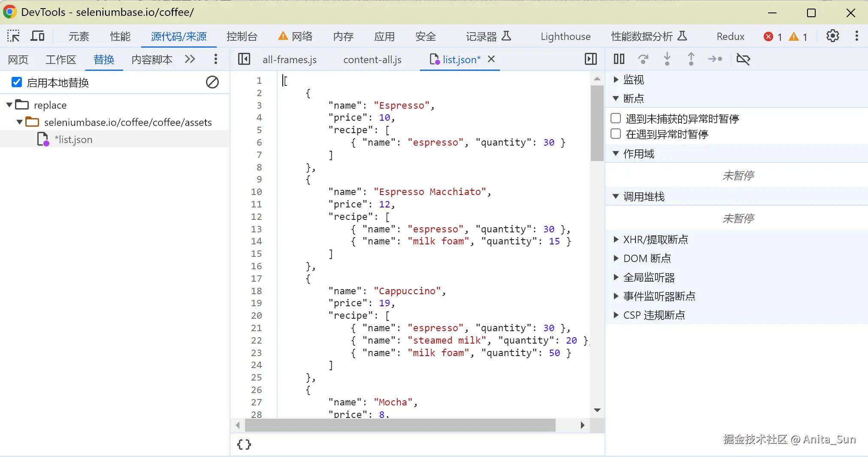The image size is (868, 457).
Task: Click the red error count badge
Action: tap(773, 37)
